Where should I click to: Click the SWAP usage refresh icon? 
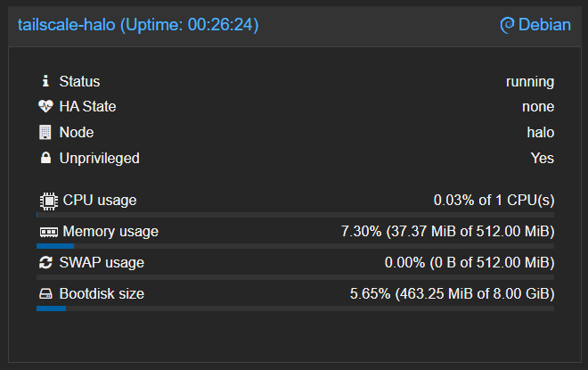click(46, 263)
